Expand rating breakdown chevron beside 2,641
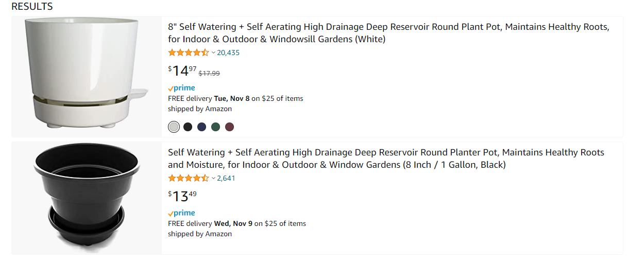 (213, 178)
